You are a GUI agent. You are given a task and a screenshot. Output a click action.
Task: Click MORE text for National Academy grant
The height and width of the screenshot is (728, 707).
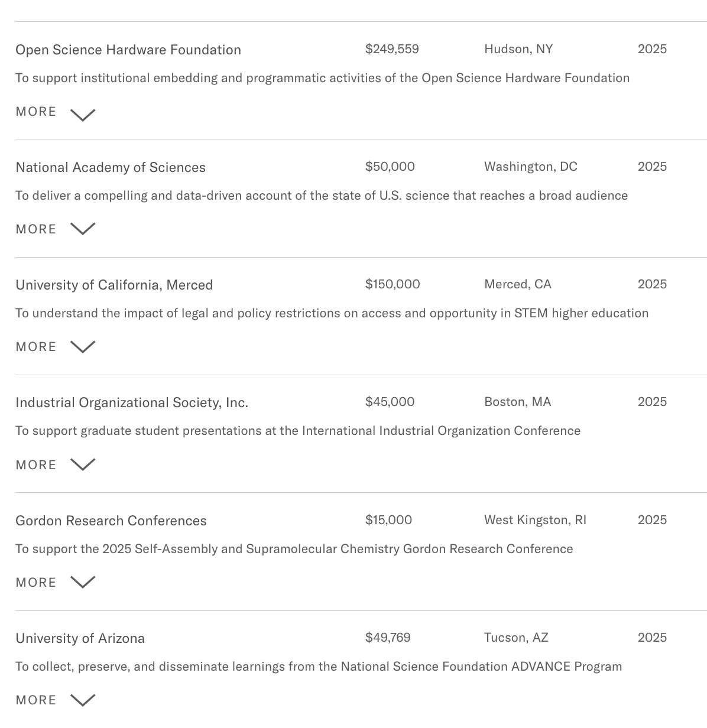[x=36, y=229]
